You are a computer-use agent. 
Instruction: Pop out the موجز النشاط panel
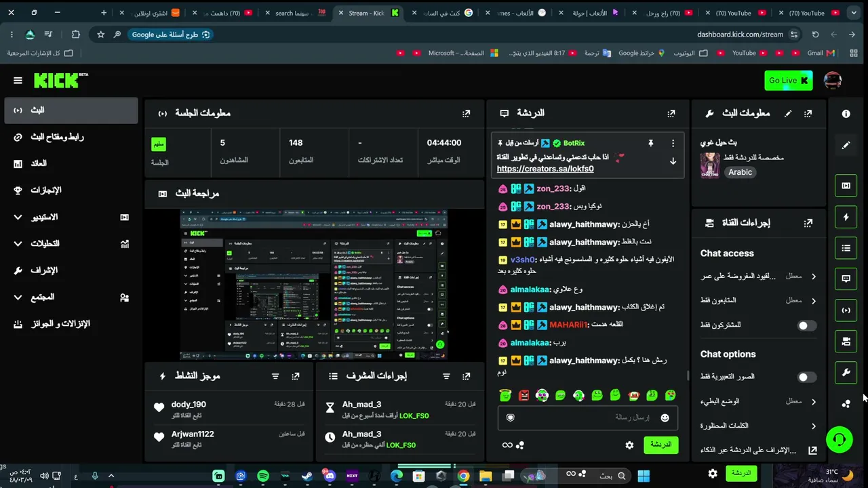(x=296, y=376)
